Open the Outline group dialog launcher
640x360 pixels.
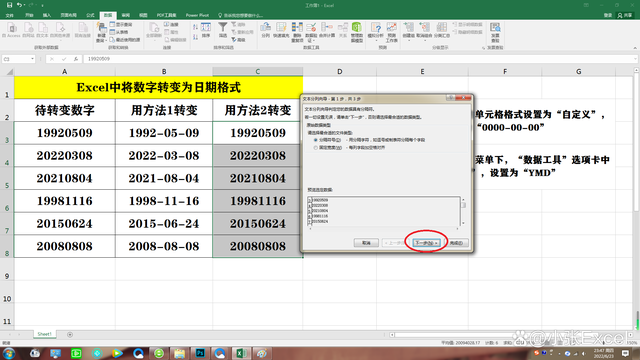484,48
